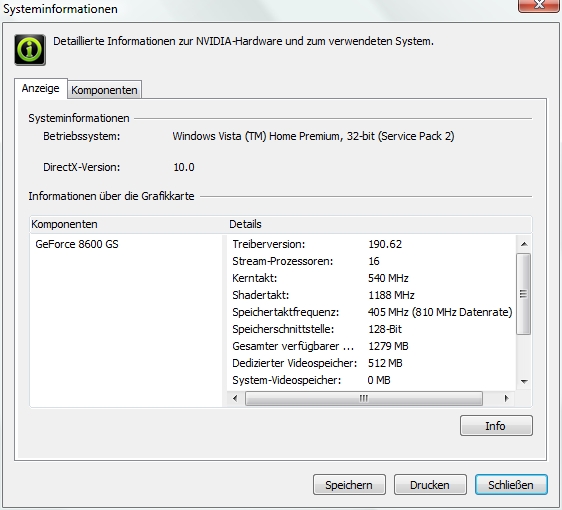Image resolution: width=562 pixels, height=510 pixels.
Task: Click the value 1188 MHz
Action: pyautogui.click(x=391, y=295)
